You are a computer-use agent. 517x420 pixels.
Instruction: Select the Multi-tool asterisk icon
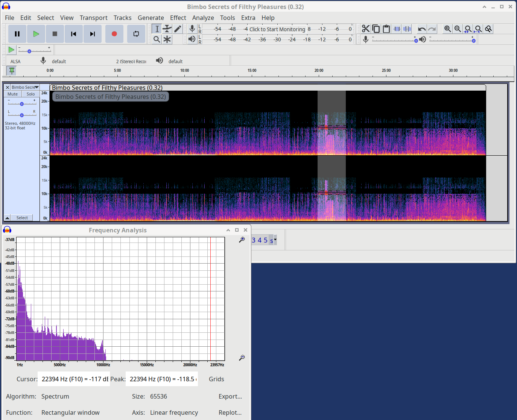click(x=167, y=39)
